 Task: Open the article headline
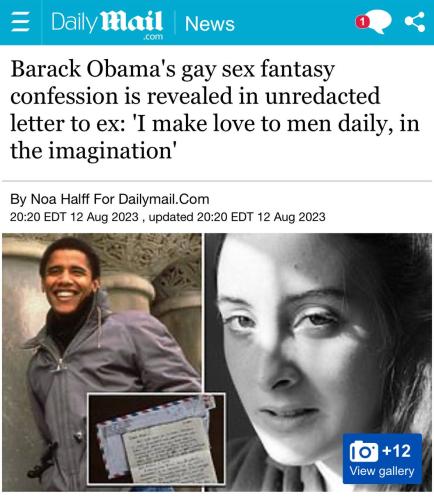pyautogui.click(x=214, y=110)
